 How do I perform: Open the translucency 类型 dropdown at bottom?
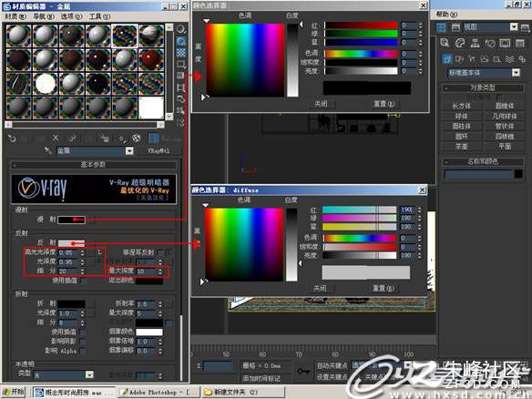89,374
